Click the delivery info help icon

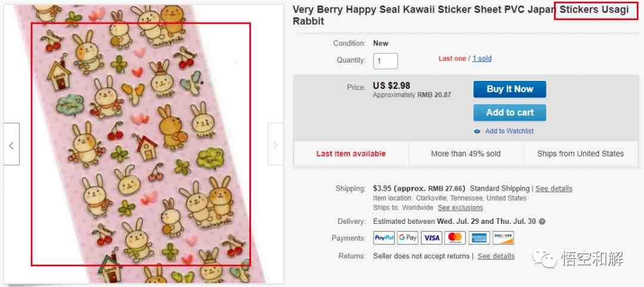pyautogui.click(x=542, y=222)
